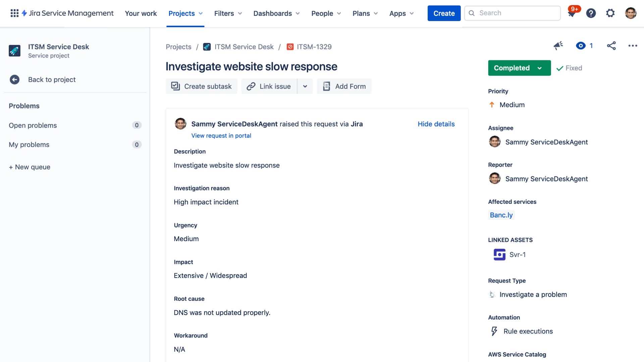Click the share icon for this issue
The height and width of the screenshot is (362, 644).
pos(611,46)
